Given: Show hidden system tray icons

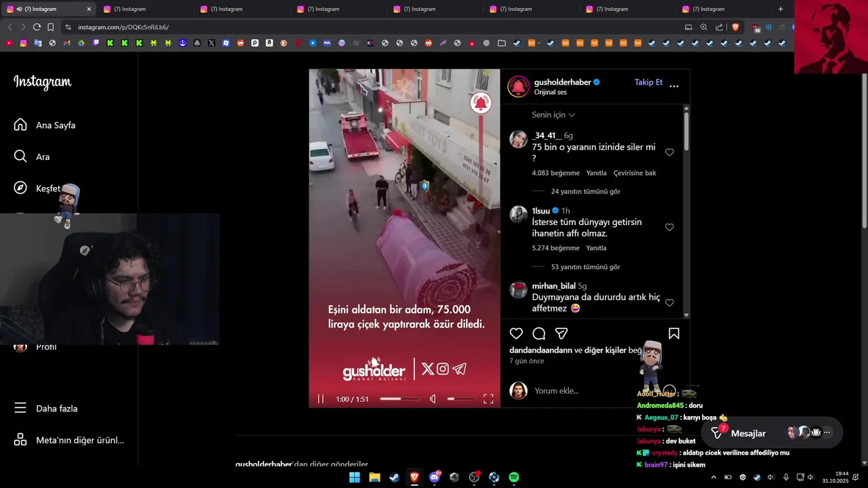Looking at the screenshot, I should pos(713,477).
